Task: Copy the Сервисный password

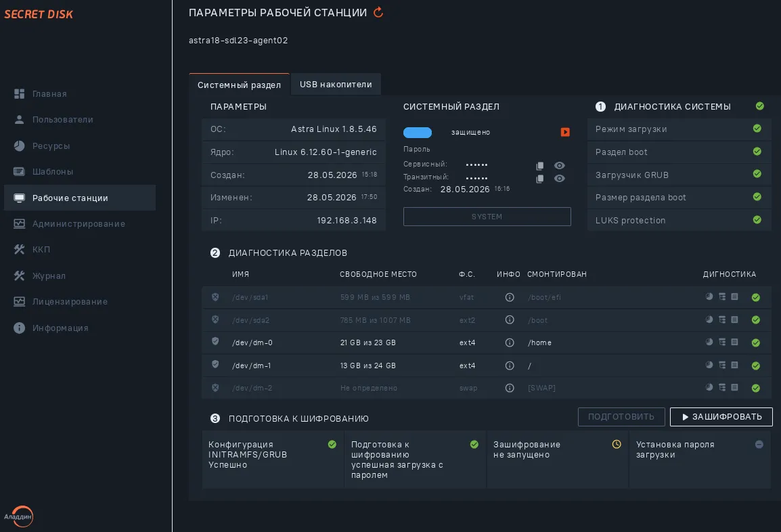Action: tap(540, 166)
